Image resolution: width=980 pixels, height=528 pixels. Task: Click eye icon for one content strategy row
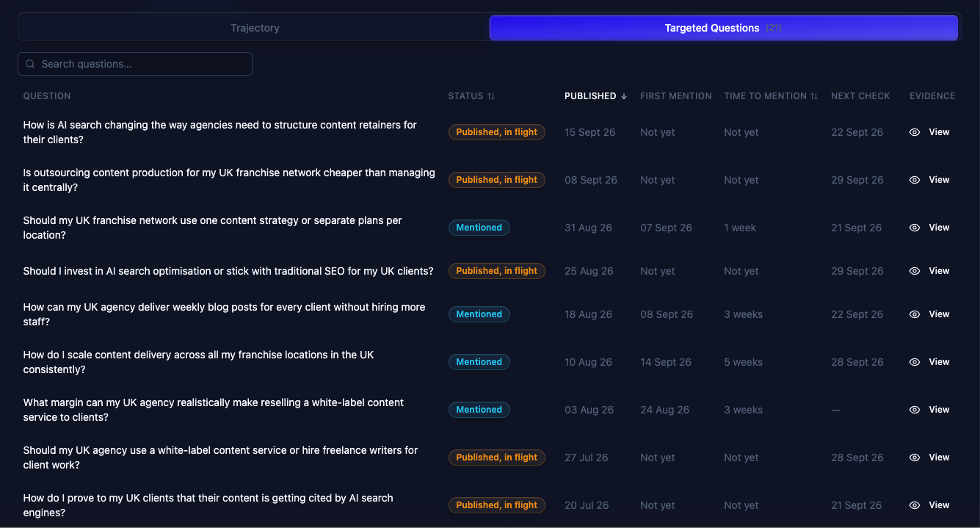coord(915,228)
